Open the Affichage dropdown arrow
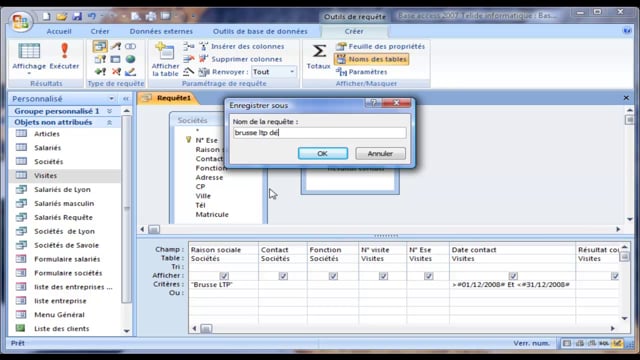The image size is (640, 360). [29, 74]
